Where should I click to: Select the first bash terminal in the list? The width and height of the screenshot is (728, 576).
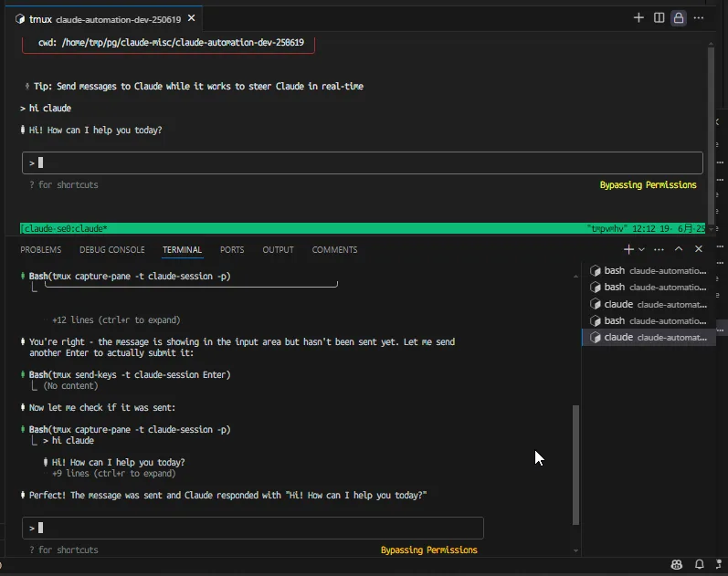point(649,271)
